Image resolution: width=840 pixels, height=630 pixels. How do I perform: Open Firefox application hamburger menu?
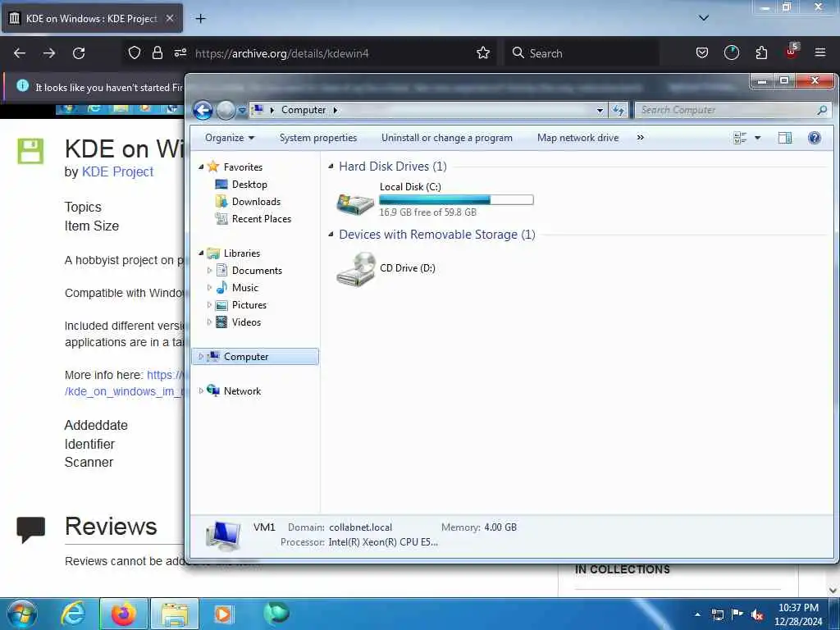tap(819, 52)
